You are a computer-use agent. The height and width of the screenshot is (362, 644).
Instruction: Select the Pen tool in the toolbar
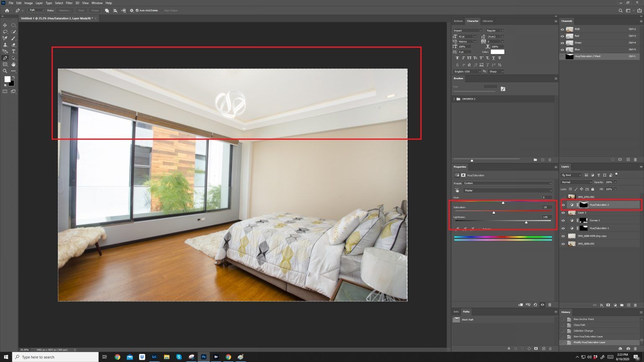[5, 58]
